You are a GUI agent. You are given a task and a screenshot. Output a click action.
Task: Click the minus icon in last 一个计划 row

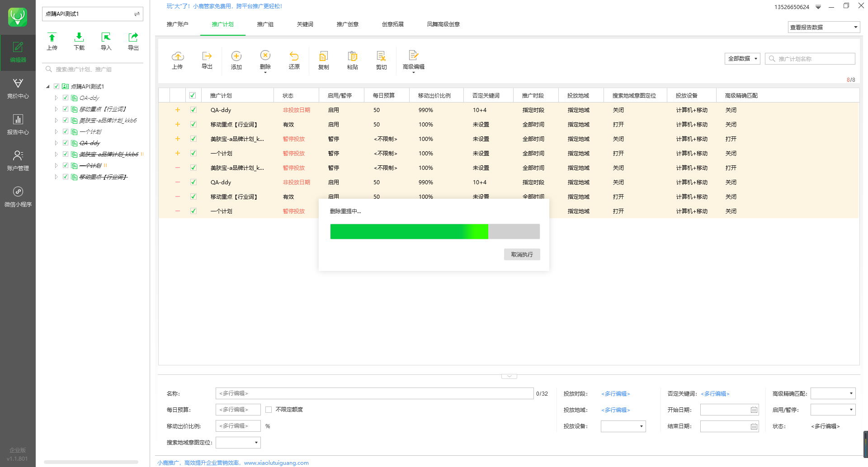pyautogui.click(x=178, y=211)
